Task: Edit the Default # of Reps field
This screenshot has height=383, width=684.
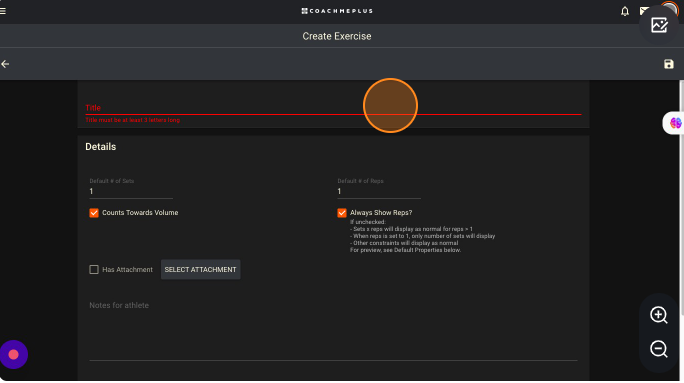Action: pos(379,192)
